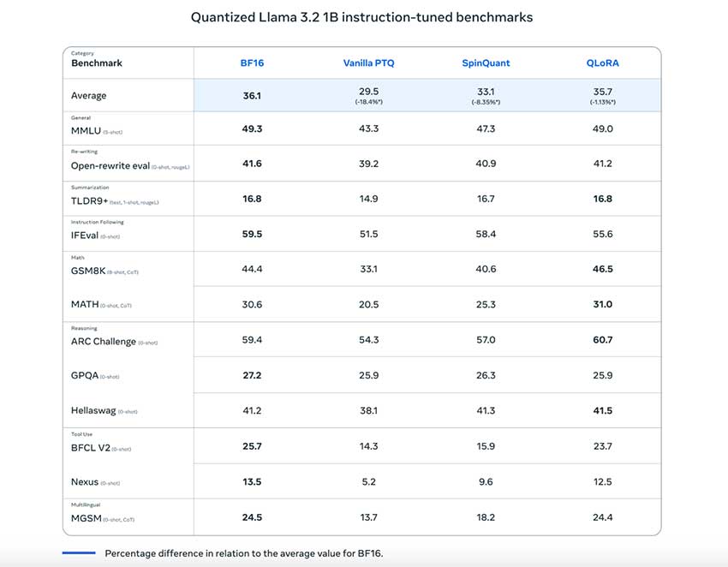
Task: Click the MGSM benchmark label
Action: coord(87,518)
